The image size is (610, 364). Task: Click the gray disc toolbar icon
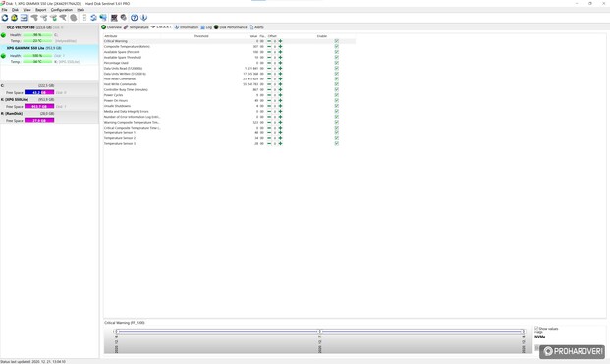pyautogui.click(x=124, y=18)
